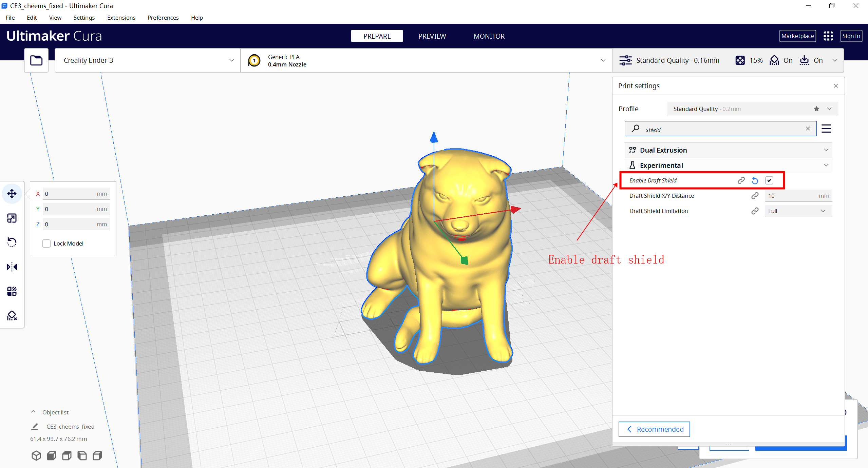868x468 pixels.
Task: Click the pencil icon next to CE3_cheems_fixed
Action: [x=35, y=426]
